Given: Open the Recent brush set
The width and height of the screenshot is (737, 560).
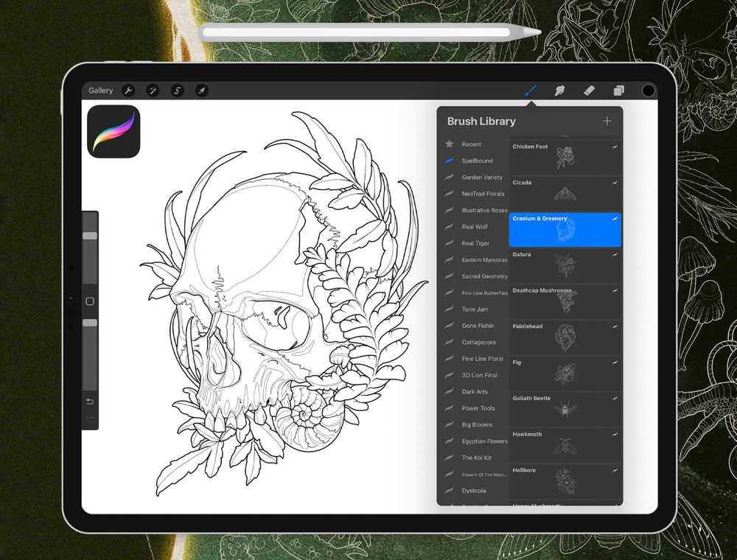Looking at the screenshot, I should coord(472,144).
